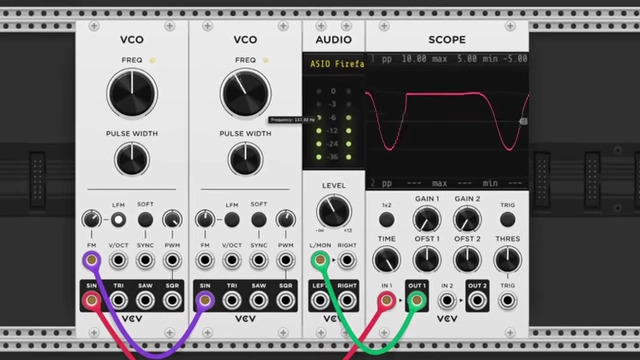Click the Scope channel 2 stats line

click(447, 183)
